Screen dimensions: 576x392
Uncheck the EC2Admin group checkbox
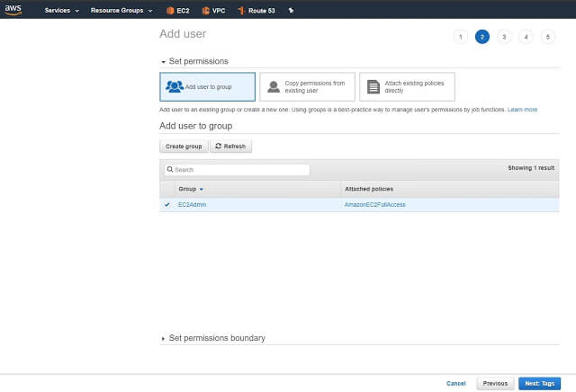[167, 205]
